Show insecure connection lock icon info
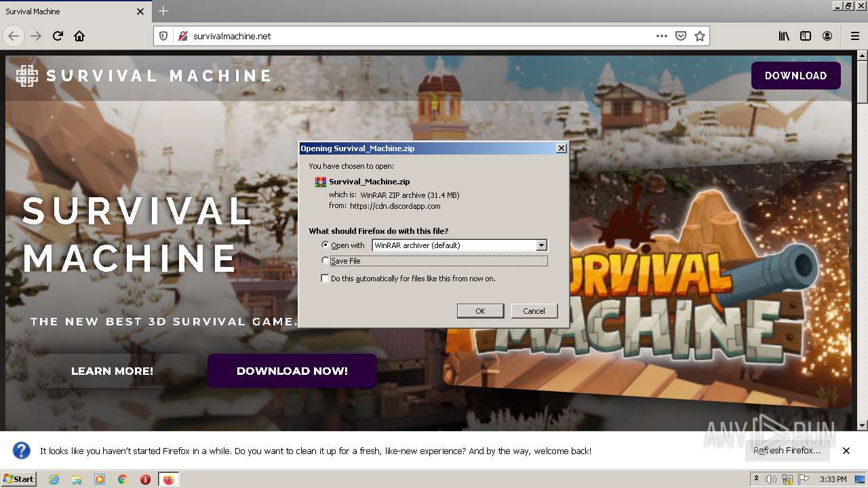The image size is (868, 488). [182, 36]
